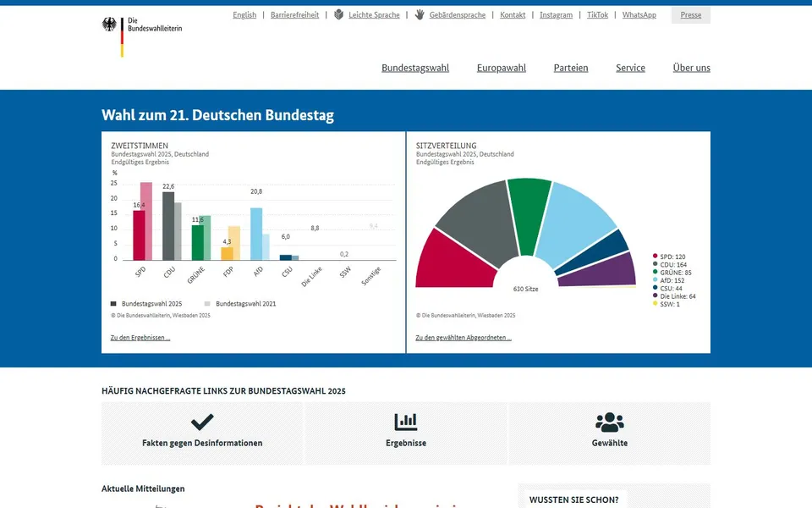Toggle Bundestagswahl 2025 legend entry
812x508 pixels.
tap(146, 304)
